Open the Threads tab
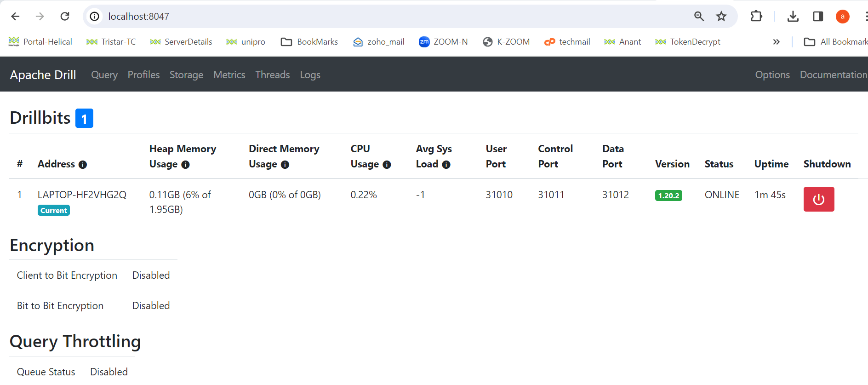This screenshot has width=868, height=385. [x=273, y=75]
